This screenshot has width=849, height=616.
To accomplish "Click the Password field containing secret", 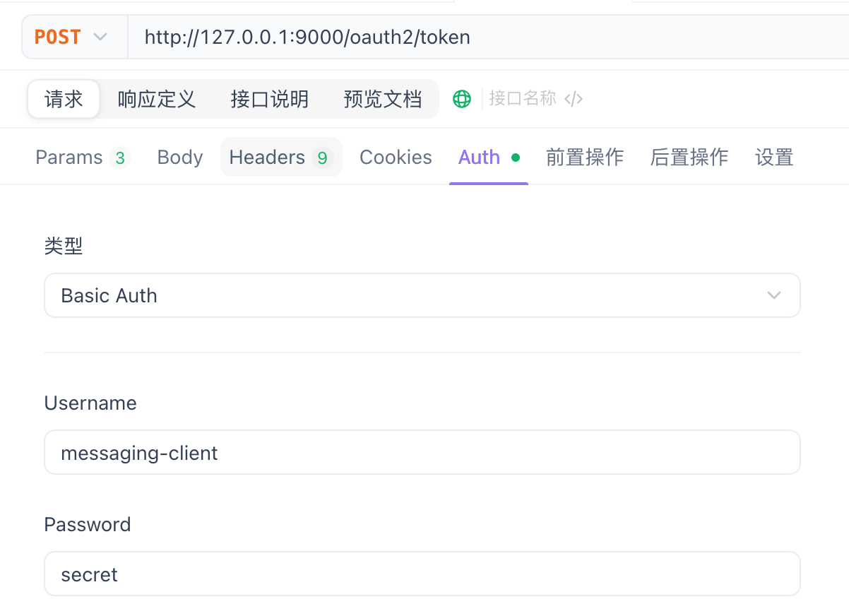I will click(422, 574).
